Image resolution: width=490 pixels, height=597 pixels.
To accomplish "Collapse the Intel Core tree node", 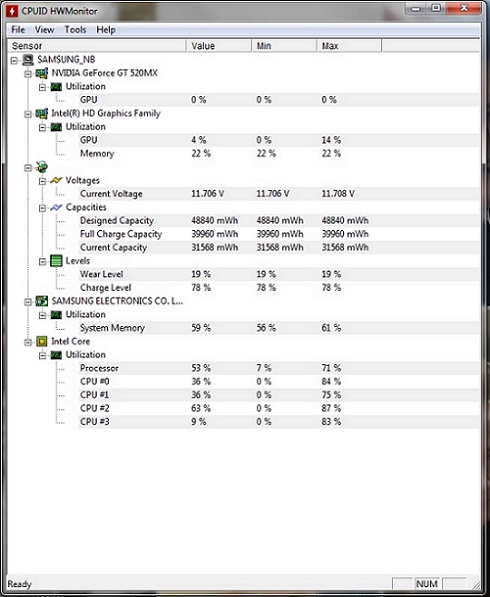I will (28, 342).
